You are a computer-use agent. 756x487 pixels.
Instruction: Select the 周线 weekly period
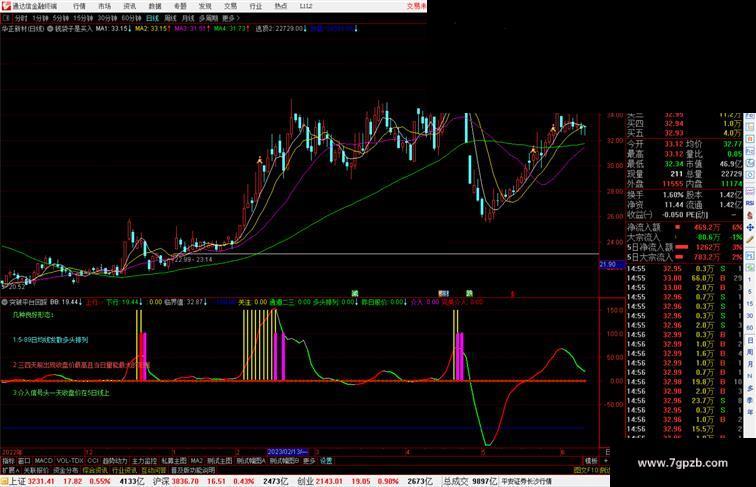click(170, 18)
